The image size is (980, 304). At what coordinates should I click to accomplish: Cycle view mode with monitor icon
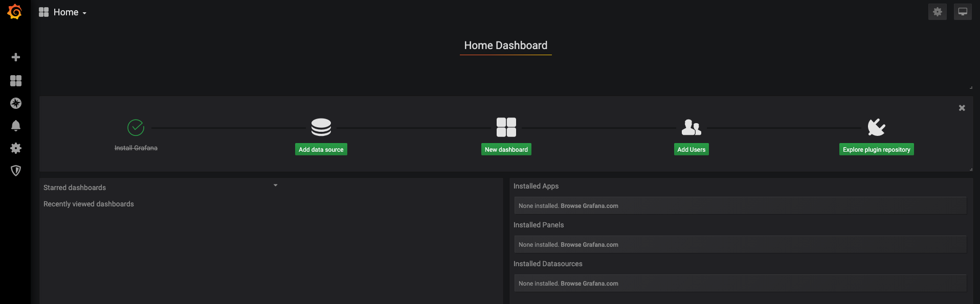click(963, 12)
